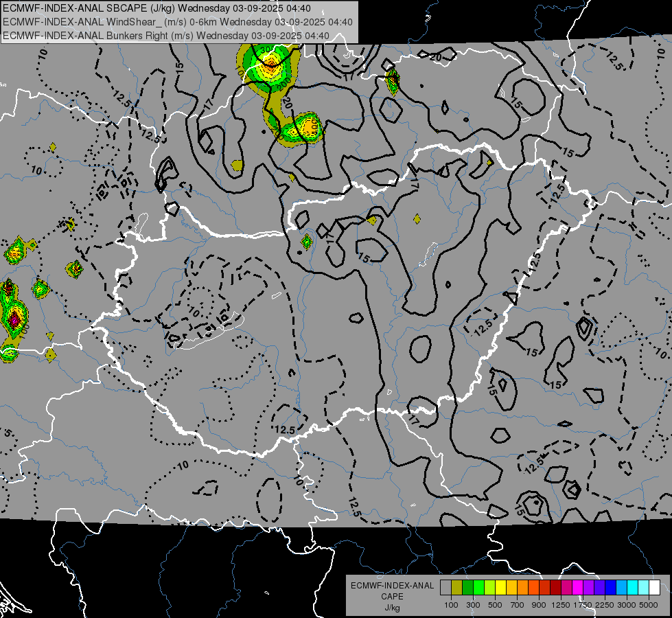The image size is (672, 618).
Task: Select the pale cyan legend swatch
Action: tap(644, 588)
